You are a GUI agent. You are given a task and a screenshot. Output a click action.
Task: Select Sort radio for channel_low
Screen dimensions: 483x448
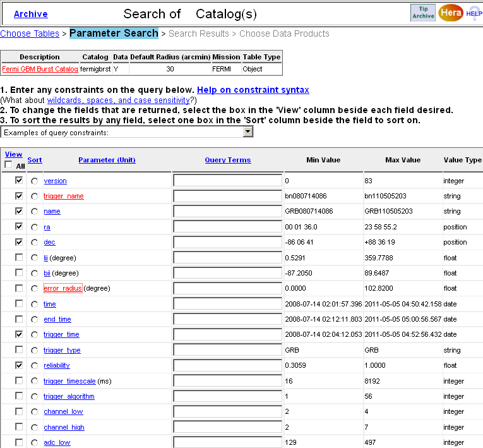tap(35, 412)
